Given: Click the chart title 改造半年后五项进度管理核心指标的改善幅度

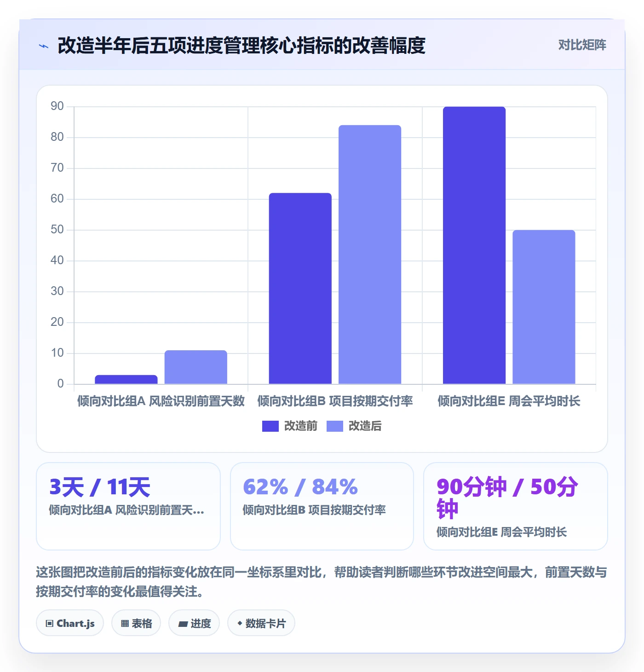Looking at the screenshot, I should 241,46.
